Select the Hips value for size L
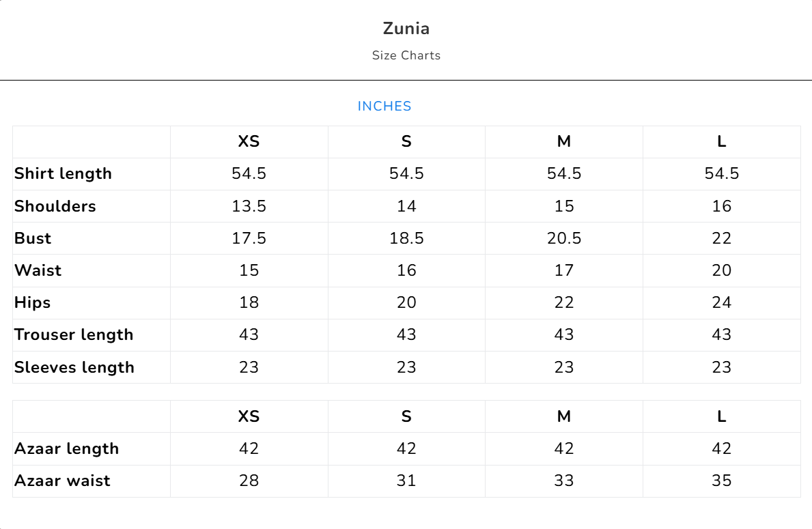The height and width of the screenshot is (529, 812). coord(721,302)
